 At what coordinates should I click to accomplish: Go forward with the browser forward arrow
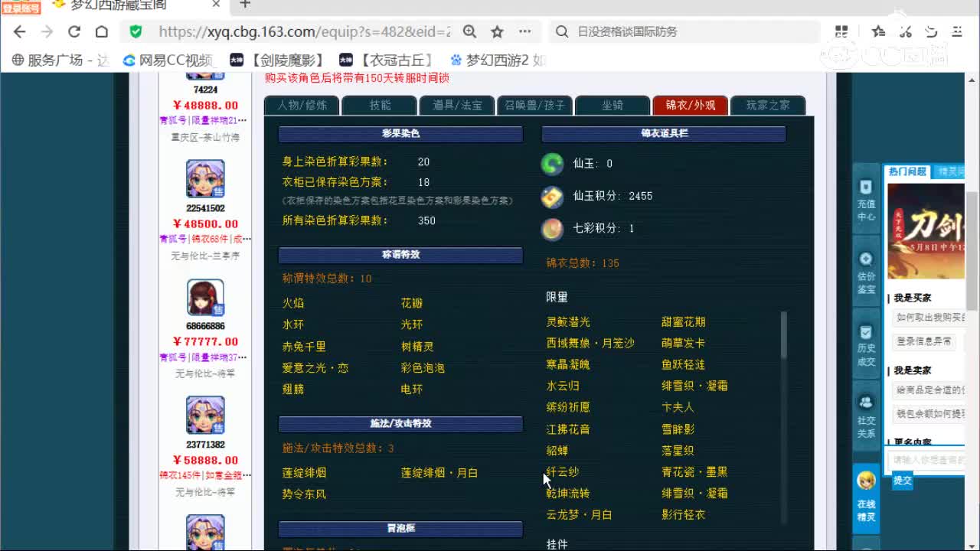click(47, 31)
